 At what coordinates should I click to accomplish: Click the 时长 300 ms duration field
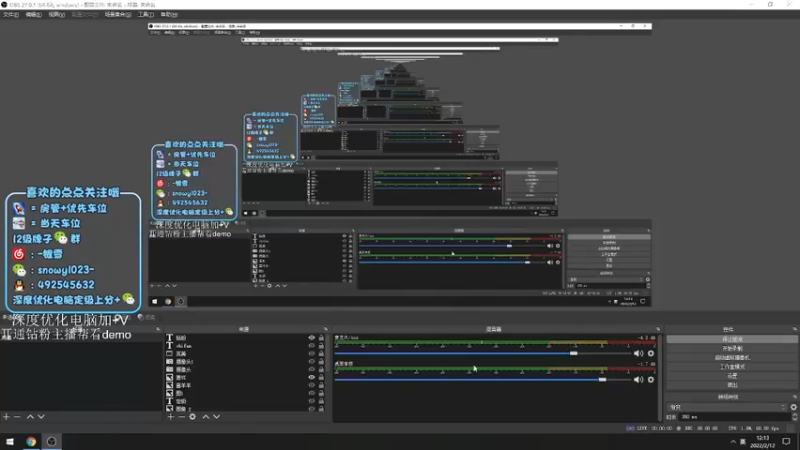pyautogui.click(x=735, y=417)
